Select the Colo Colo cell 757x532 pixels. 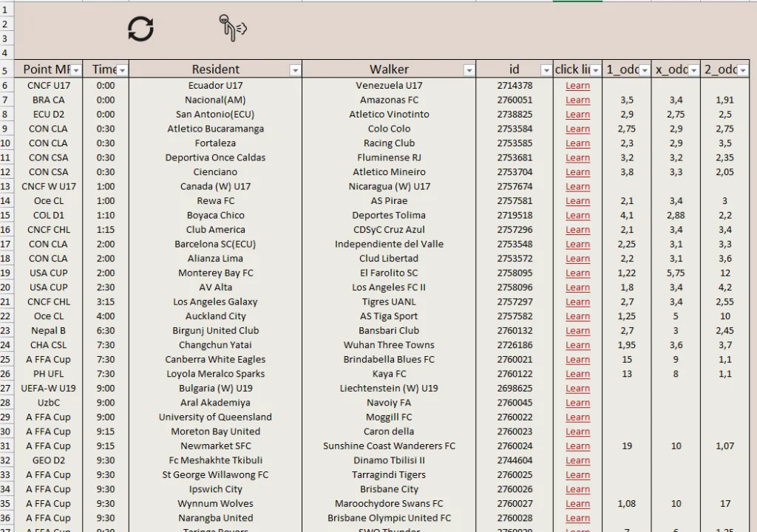pyautogui.click(x=389, y=129)
